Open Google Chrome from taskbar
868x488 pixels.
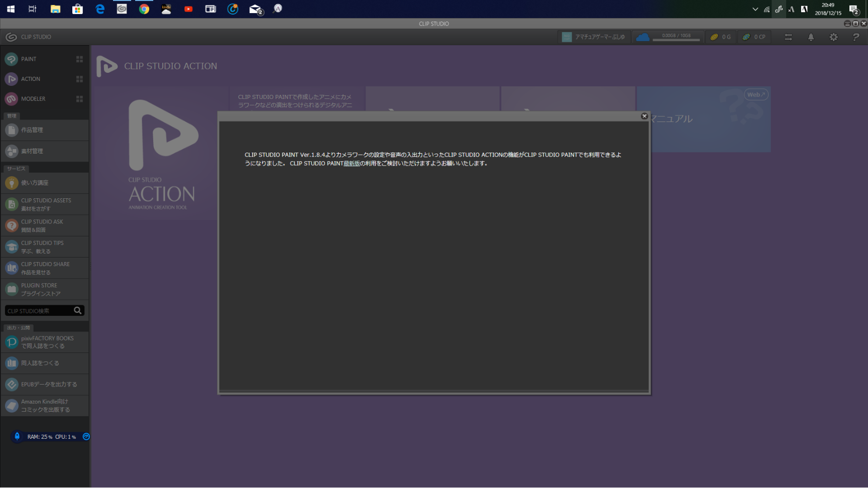tap(144, 9)
